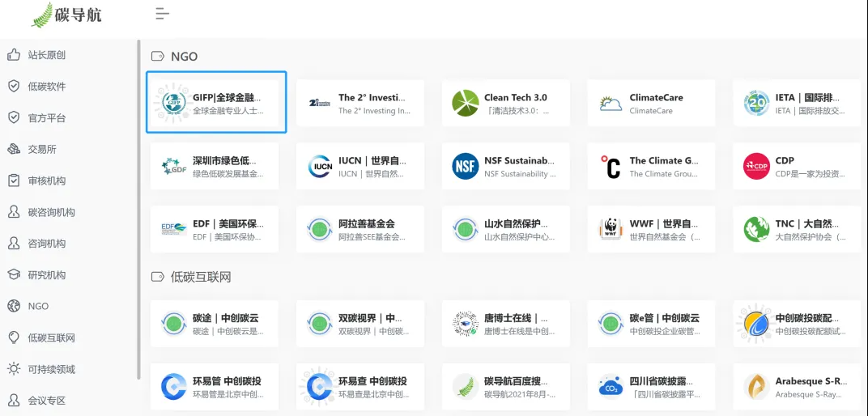Toggle the sidebar with the hamburger menu icon
The image size is (868, 416).
click(x=162, y=14)
